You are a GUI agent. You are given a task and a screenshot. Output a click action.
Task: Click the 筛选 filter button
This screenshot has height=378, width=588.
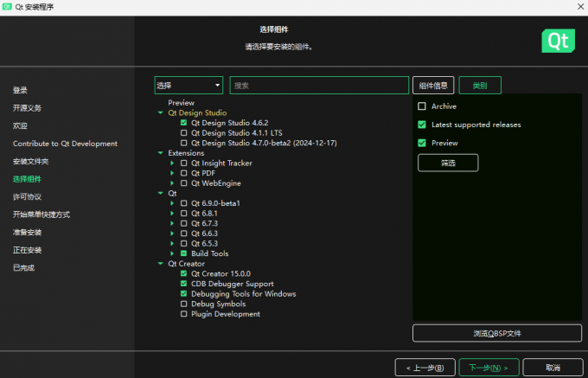(x=448, y=163)
